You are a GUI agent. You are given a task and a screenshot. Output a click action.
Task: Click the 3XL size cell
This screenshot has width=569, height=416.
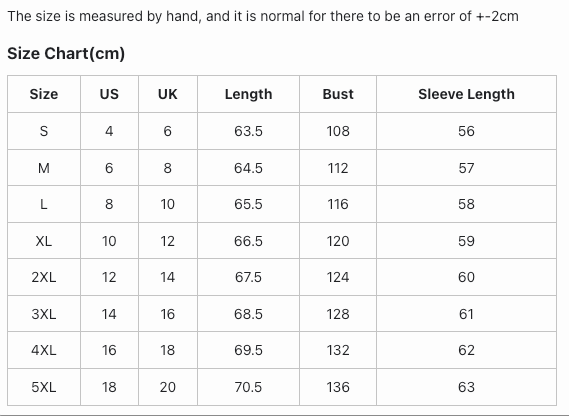[44, 314]
